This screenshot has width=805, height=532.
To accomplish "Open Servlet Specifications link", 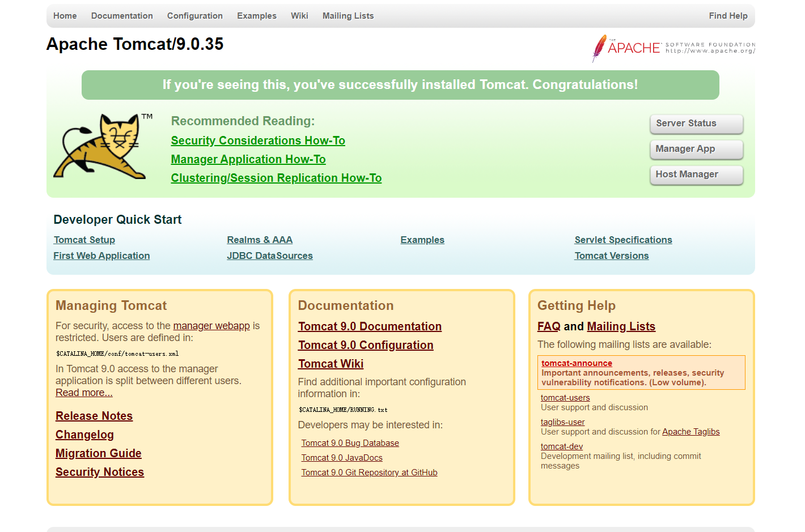I will [x=623, y=240].
